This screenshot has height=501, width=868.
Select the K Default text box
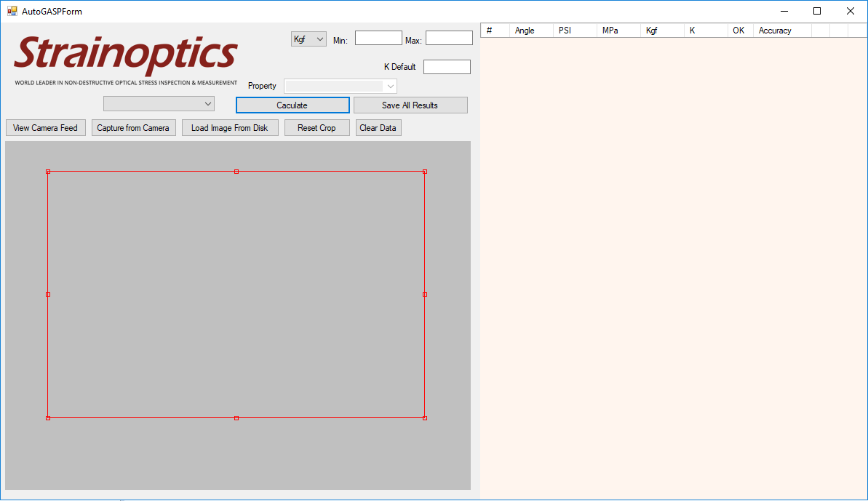(447, 67)
